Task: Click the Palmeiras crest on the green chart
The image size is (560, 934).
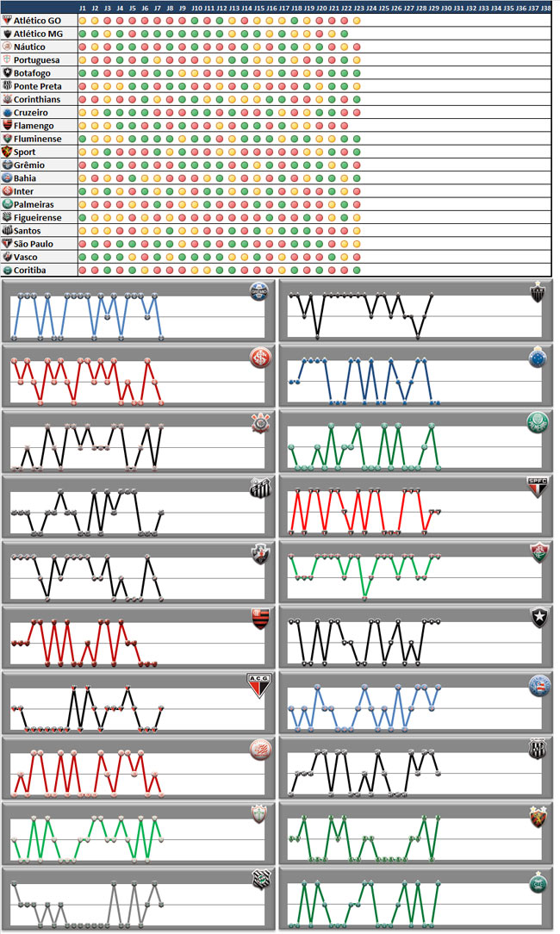Action: pyautogui.click(x=538, y=422)
